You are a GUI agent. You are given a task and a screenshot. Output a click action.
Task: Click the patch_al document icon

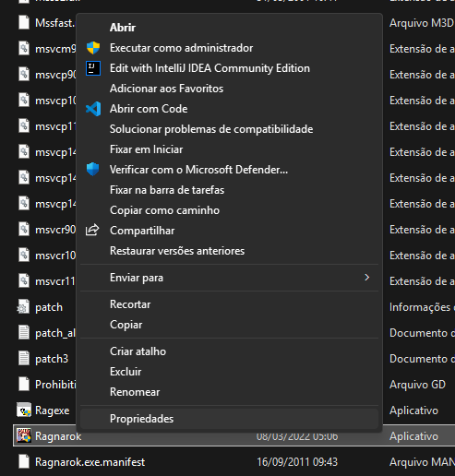24,333
